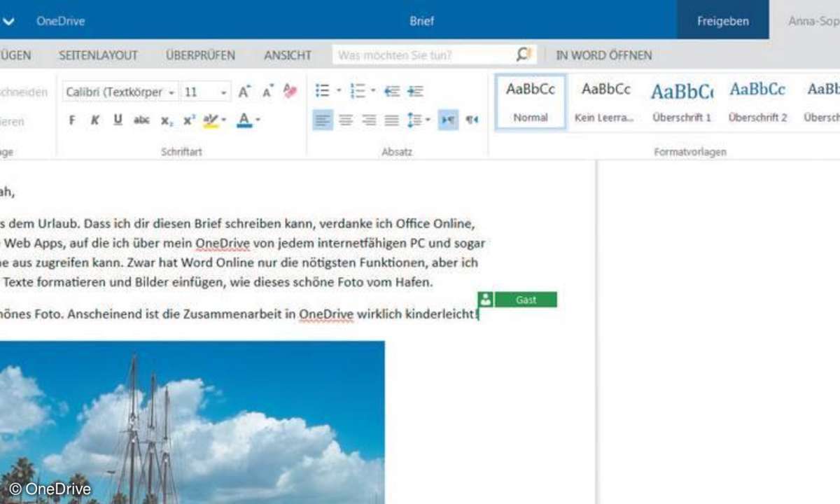Open the font color dropdown arrow
This screenshot has width=840, height=504.
tap(258, 120)
